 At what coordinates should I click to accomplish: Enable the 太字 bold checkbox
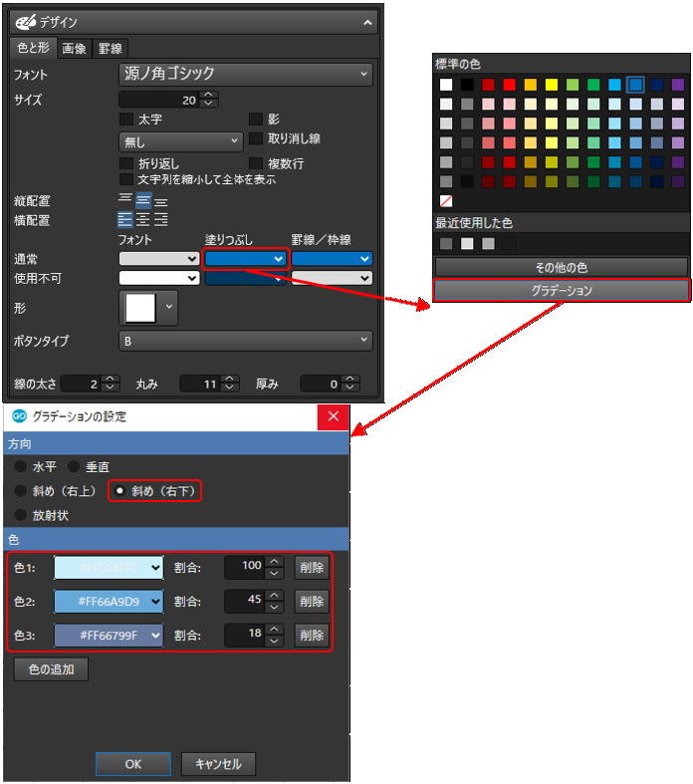tap(126, 120)
